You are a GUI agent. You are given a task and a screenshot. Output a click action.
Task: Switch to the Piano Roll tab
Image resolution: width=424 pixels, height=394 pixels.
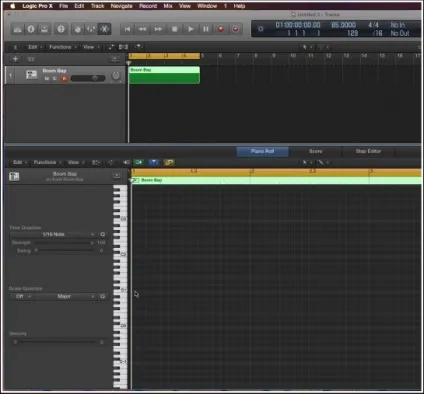click(x=263, y=151)
